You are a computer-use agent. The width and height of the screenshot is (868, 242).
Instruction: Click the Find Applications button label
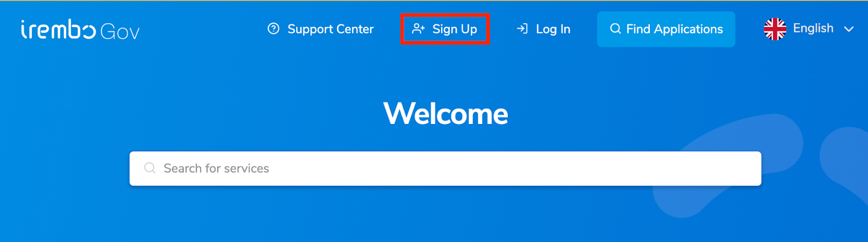point(674,29)
